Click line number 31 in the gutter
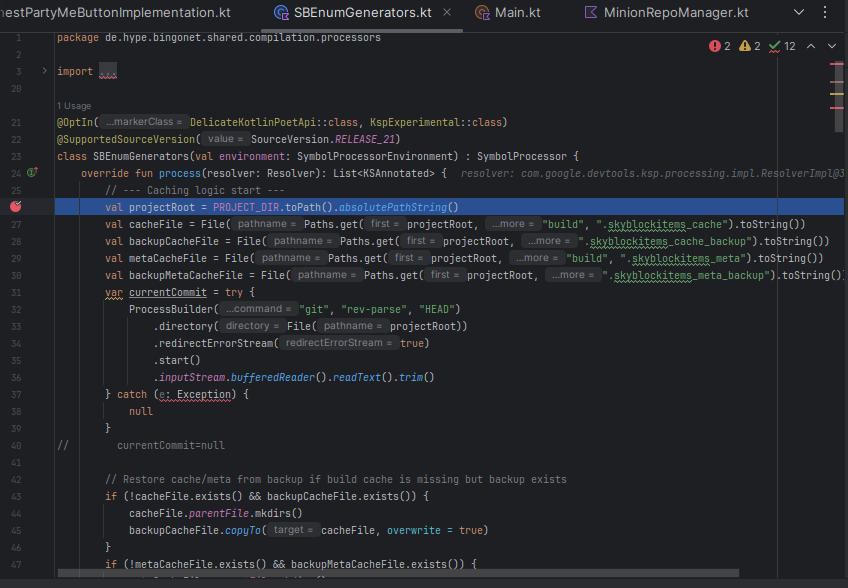The image size is (848, 588). click(x=16, y=293)
